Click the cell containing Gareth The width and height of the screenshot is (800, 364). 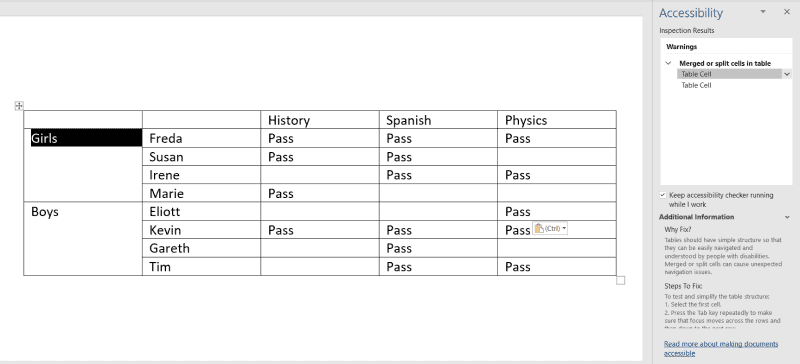coord(202,248)
